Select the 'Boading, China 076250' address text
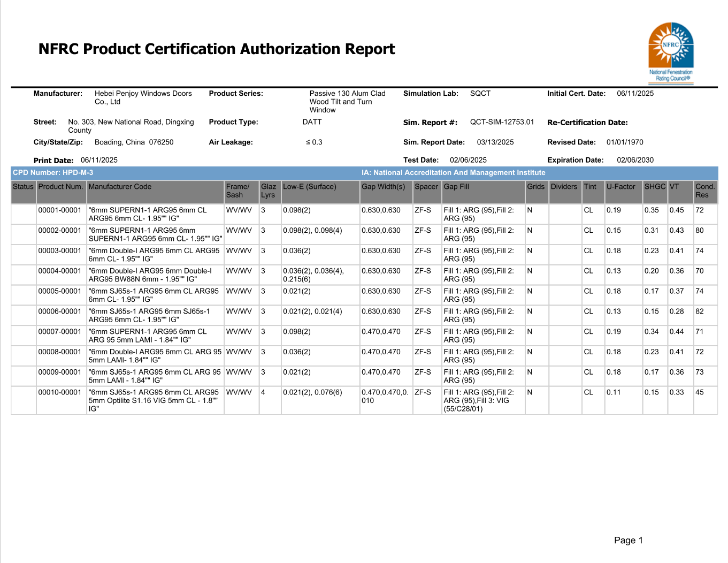 click(x=134, y=142)
